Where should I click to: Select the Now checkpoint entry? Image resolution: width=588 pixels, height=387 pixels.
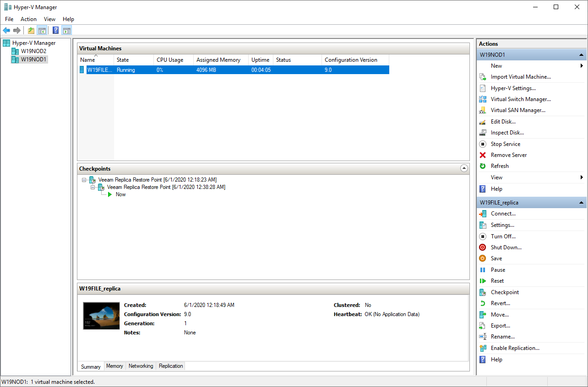[121, 194]
